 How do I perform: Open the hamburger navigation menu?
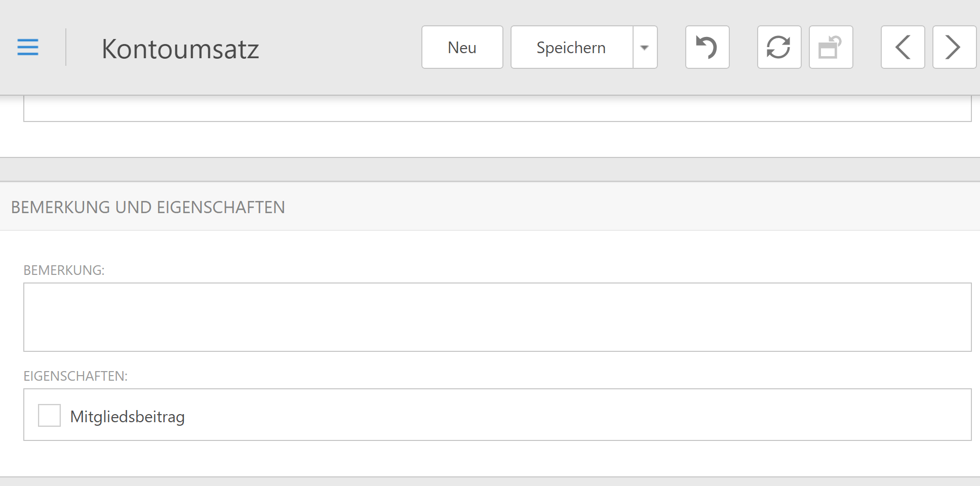coord(28,47)
